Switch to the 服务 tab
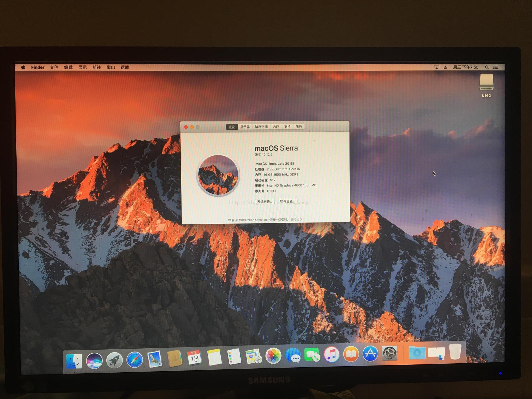 pyautogui.click(x=299, y=127)
